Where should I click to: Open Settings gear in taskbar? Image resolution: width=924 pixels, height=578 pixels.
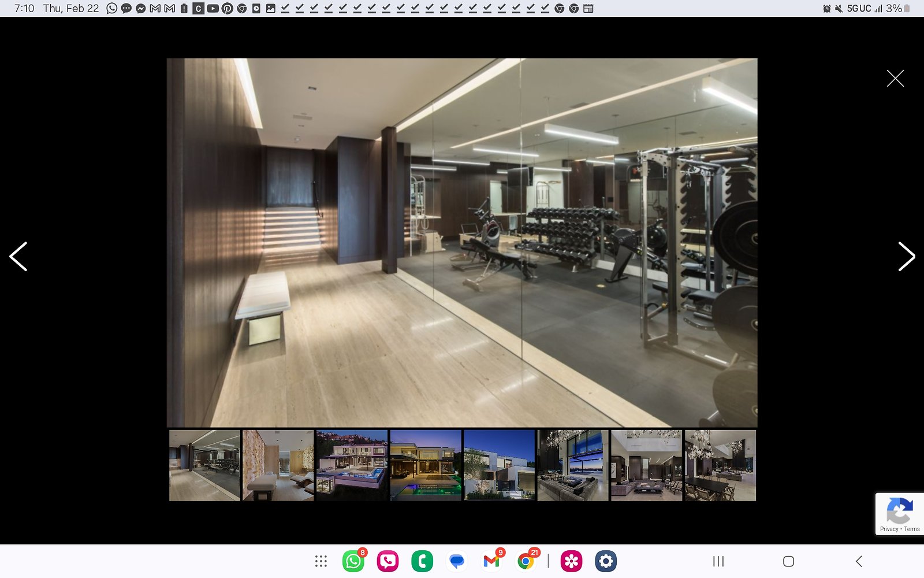pyautogui.click(x=606, y=561)
